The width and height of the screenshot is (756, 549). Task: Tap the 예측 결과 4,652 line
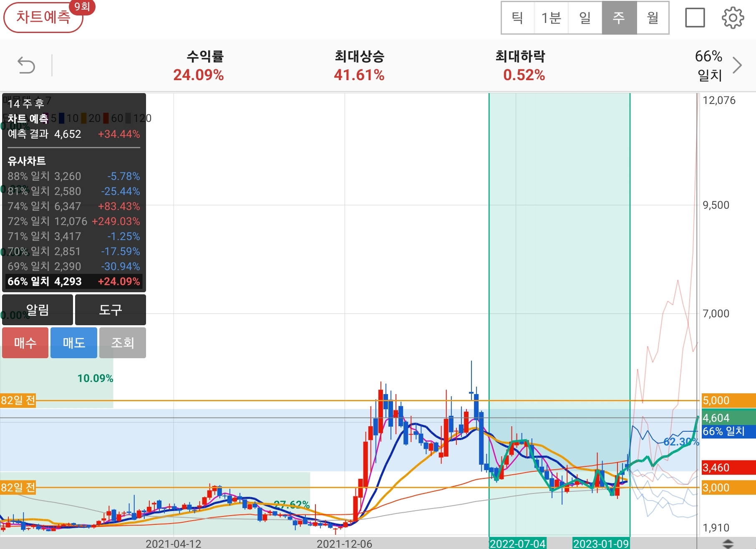click(x=74, y=134)
